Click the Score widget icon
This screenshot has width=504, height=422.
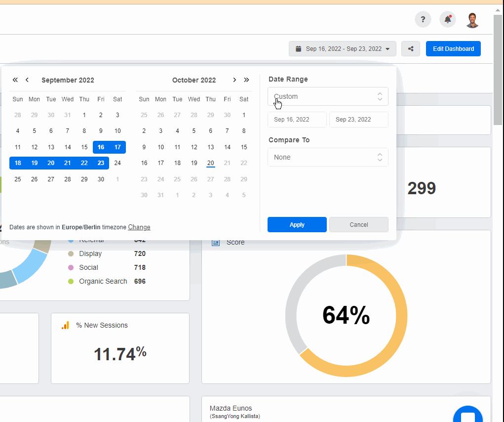tap(215, 242)
